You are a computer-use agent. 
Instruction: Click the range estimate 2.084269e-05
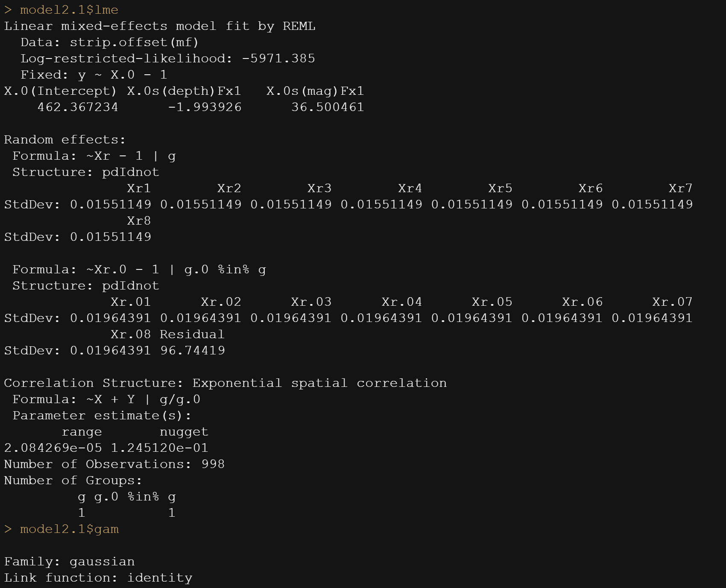[53, 448]
